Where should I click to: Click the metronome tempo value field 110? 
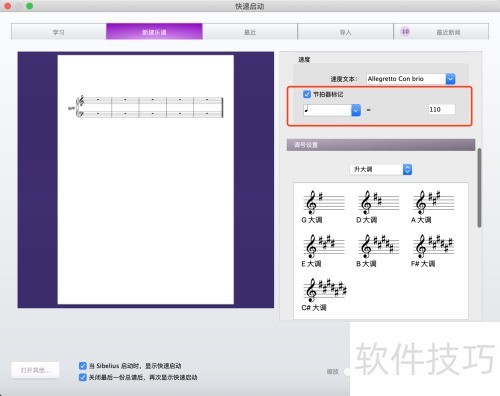coord(442,110)
